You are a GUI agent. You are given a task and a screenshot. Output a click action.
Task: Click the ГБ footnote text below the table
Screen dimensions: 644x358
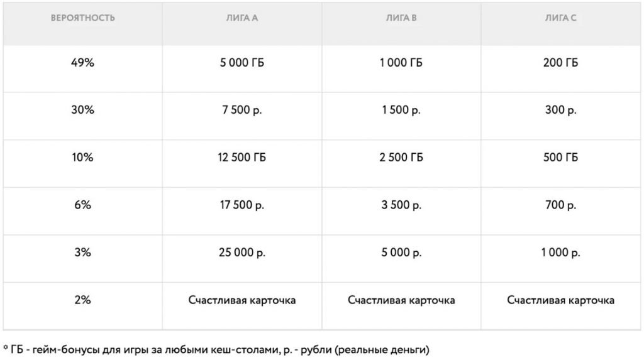tap(219, 348)
